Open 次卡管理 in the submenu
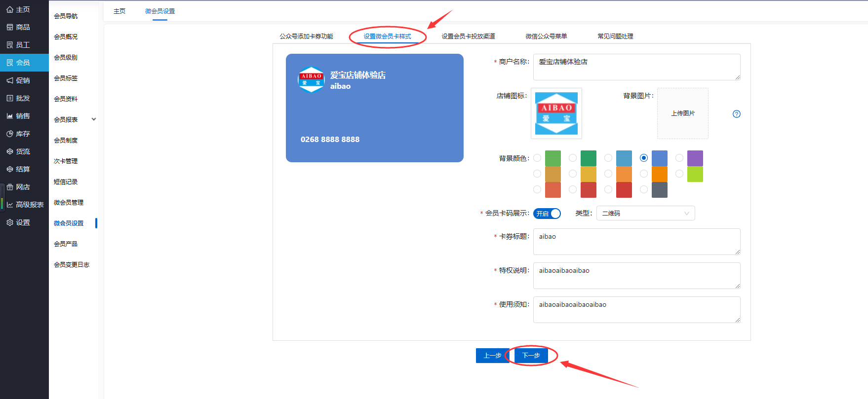This screenshot has height=399, width=868. click(66, 161)
